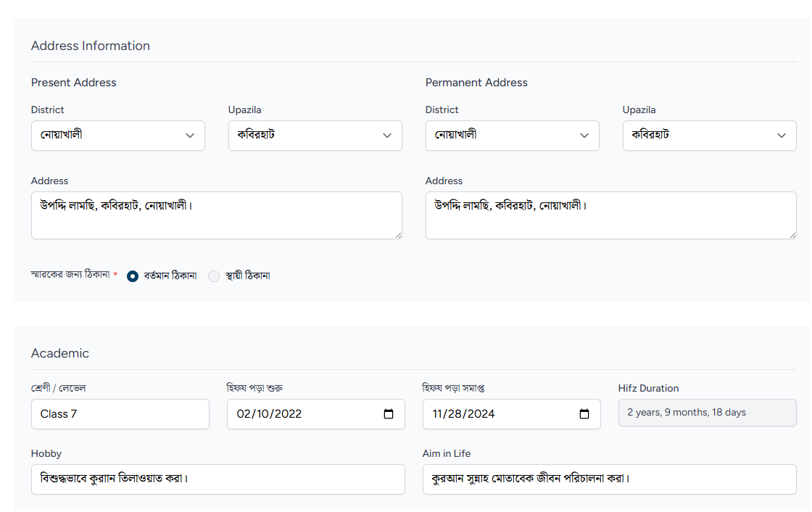
Task: Focus the Class 7 level input field
Action: coord(120,414)
